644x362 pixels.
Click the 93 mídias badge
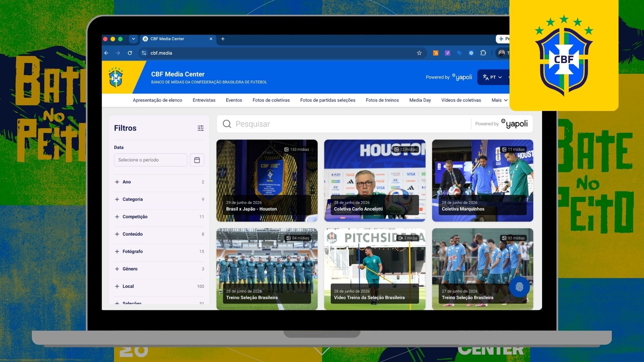click(514, 238)
